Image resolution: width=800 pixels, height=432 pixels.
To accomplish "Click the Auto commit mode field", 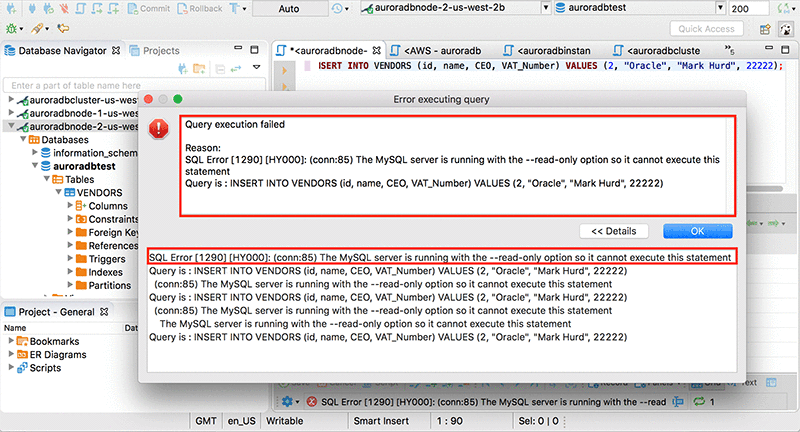I will [290, 8].
